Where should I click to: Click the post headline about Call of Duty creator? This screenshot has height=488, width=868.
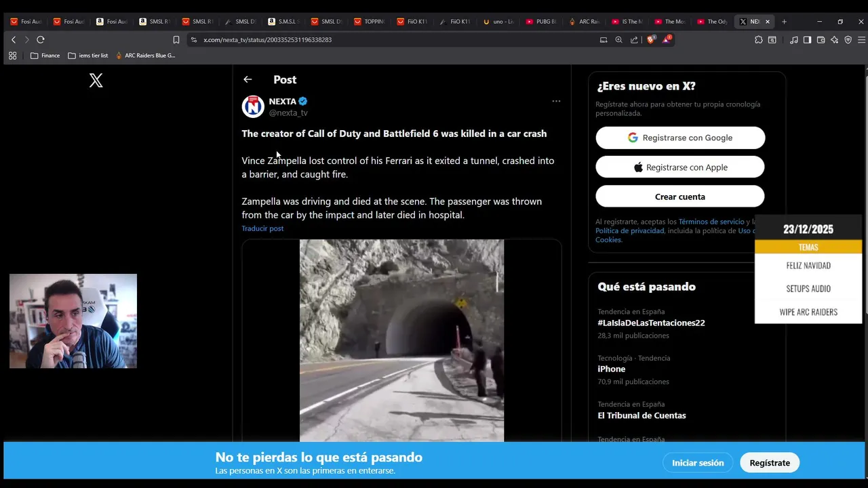394,134
